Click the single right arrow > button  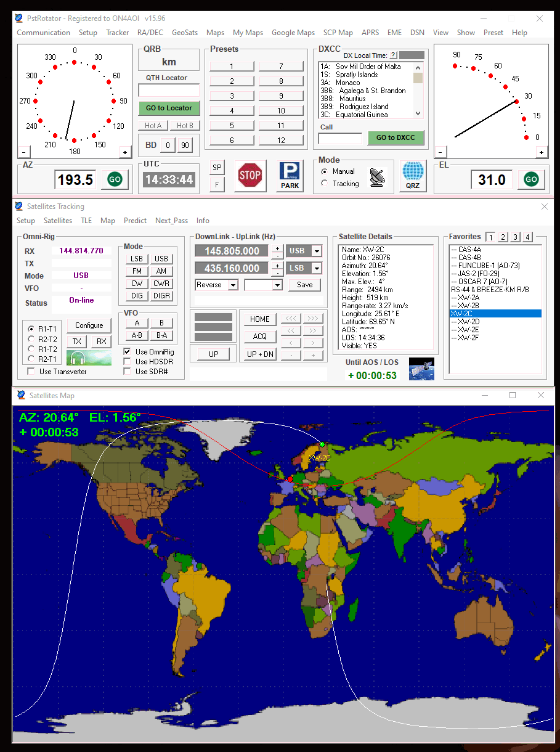[x=313, y=343]
